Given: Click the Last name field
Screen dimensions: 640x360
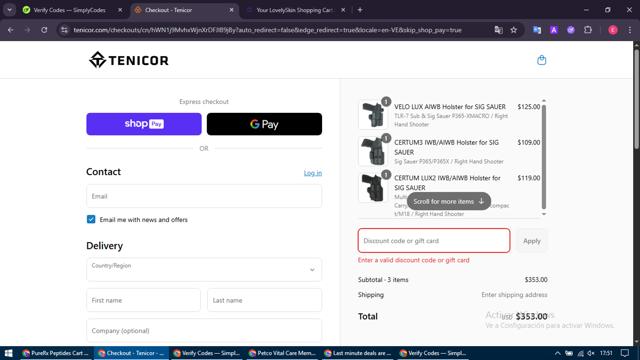Looking at the screenshot, I should (264, 300).
